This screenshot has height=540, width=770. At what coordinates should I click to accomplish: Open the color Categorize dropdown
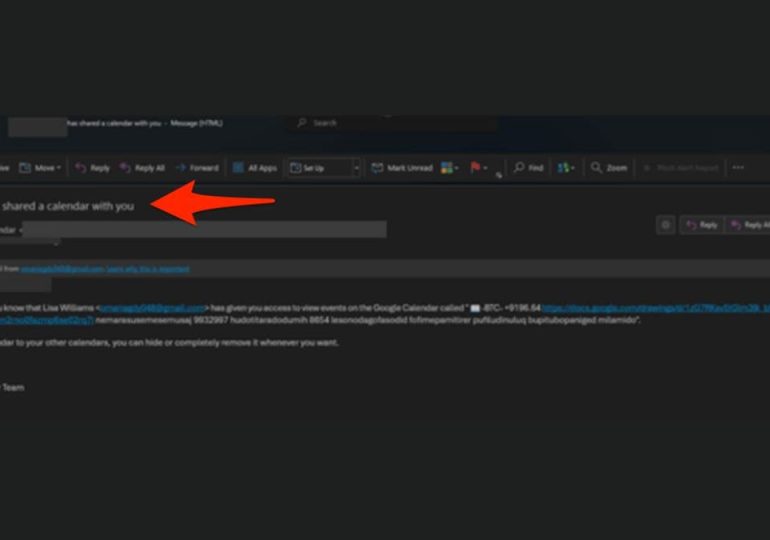449,168
